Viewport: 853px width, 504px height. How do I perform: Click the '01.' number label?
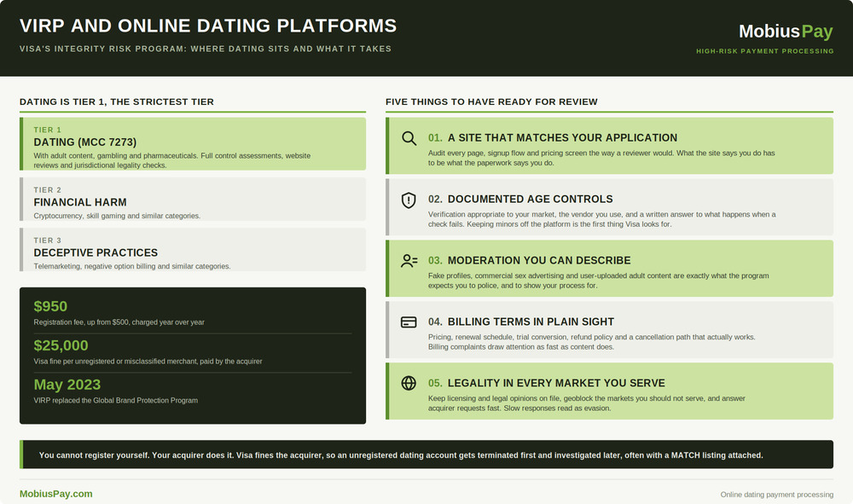[x=435, y=138]
